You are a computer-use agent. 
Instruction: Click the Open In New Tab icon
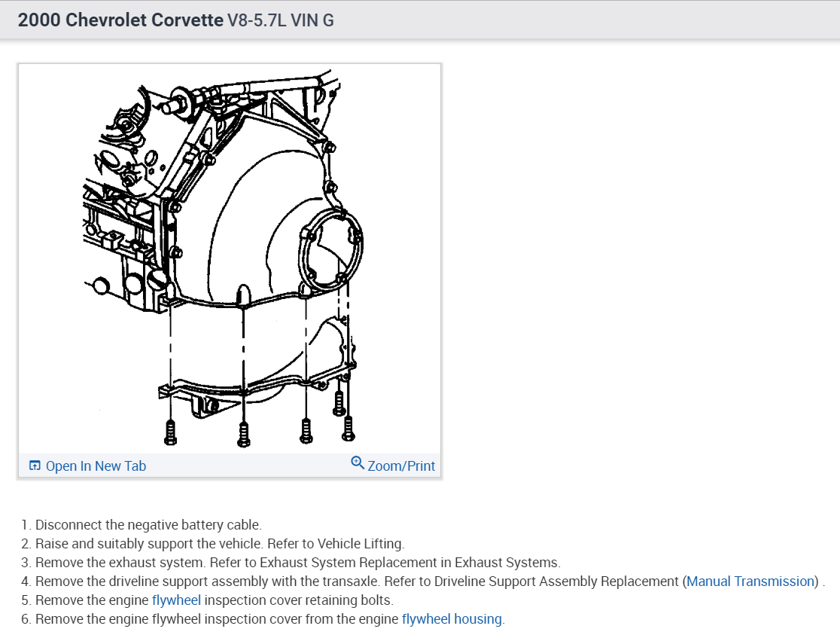pos(35,466)
